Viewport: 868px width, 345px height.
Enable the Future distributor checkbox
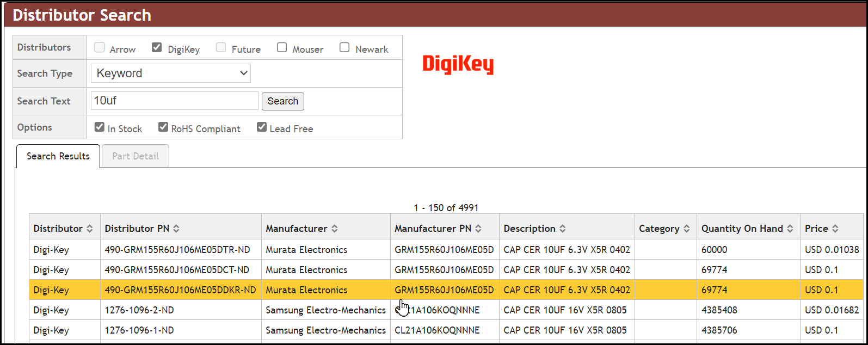[221, 47]
